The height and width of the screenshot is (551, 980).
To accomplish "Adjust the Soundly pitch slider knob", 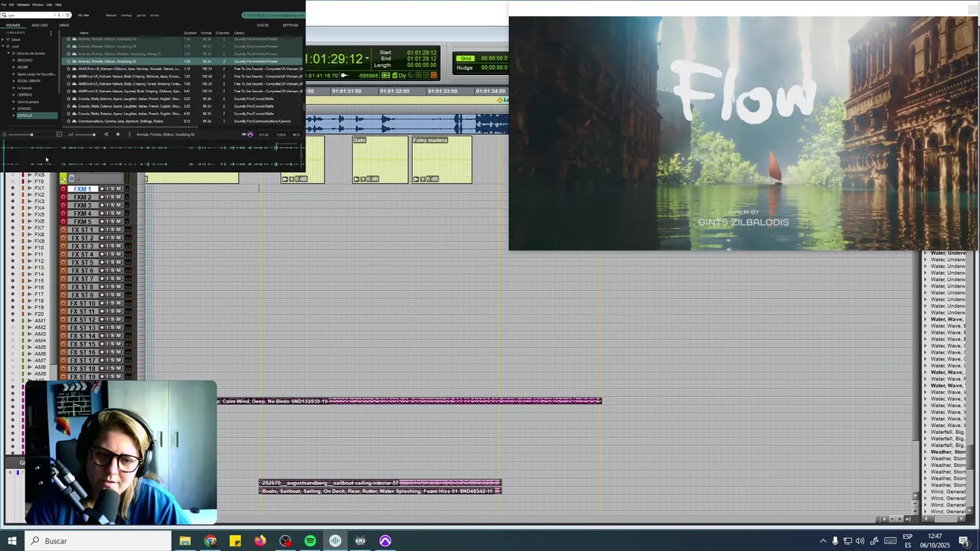I will click(x=31, y=135).
